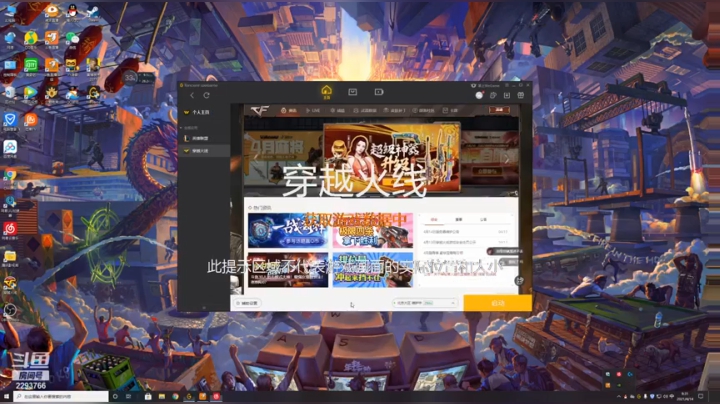Open the 一战 news thumbnail

[288, 230]
